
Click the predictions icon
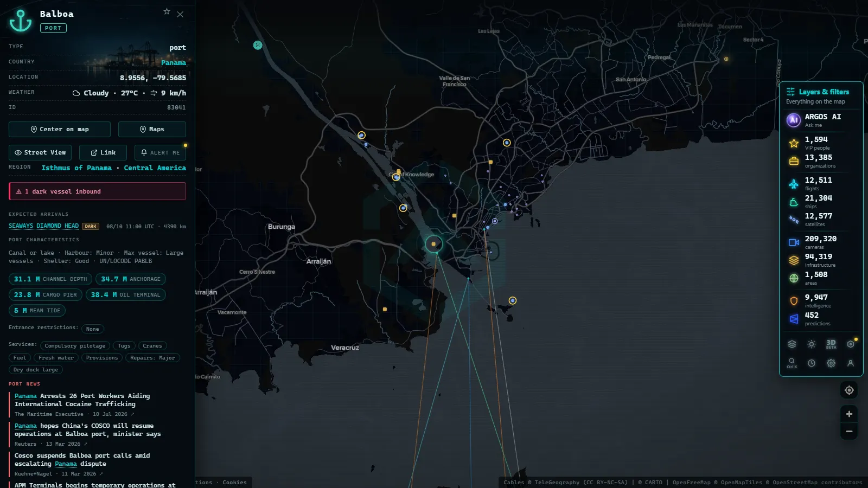pos(794,319)
